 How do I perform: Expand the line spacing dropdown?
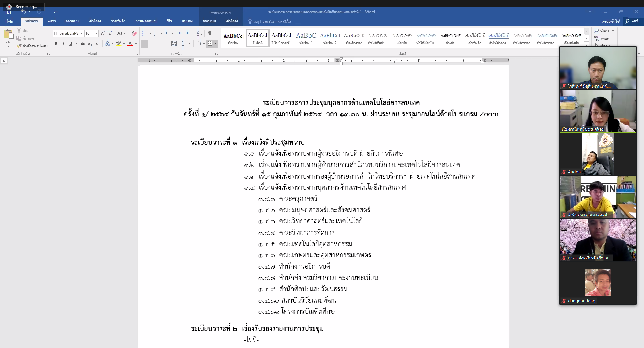[189, 44]
